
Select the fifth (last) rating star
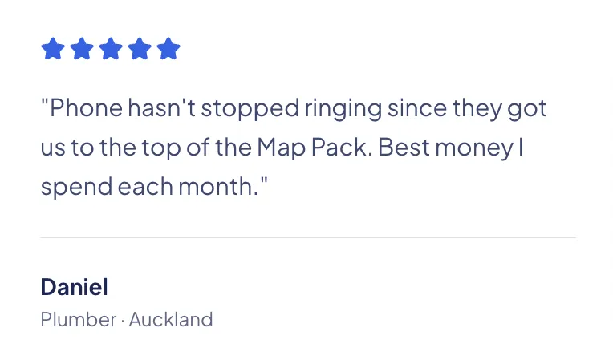pos(168,50)
